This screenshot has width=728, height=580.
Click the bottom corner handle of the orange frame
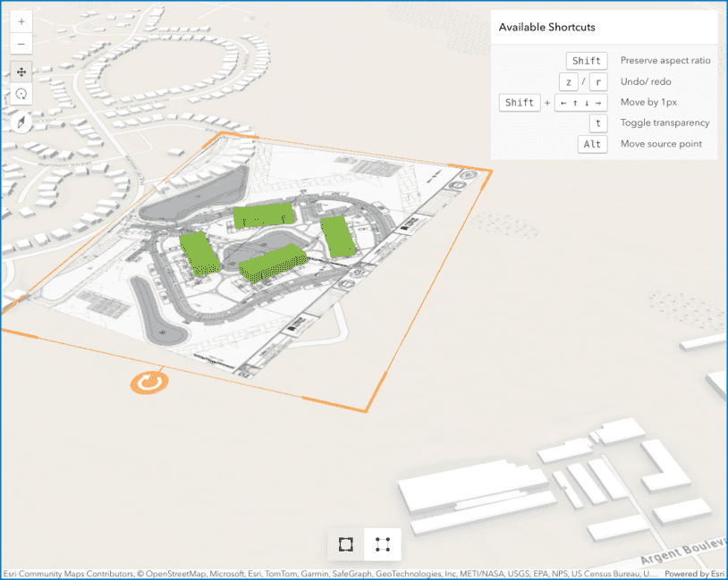pos(366,410)
